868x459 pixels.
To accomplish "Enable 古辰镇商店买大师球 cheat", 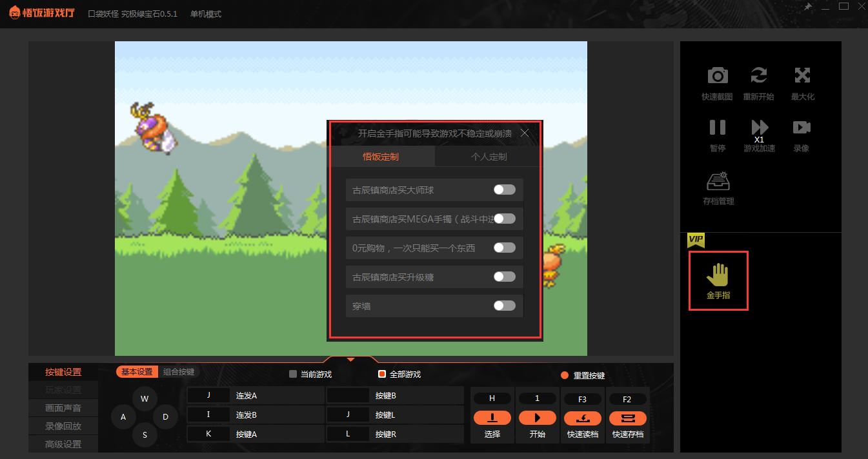I will coord(505,190).
